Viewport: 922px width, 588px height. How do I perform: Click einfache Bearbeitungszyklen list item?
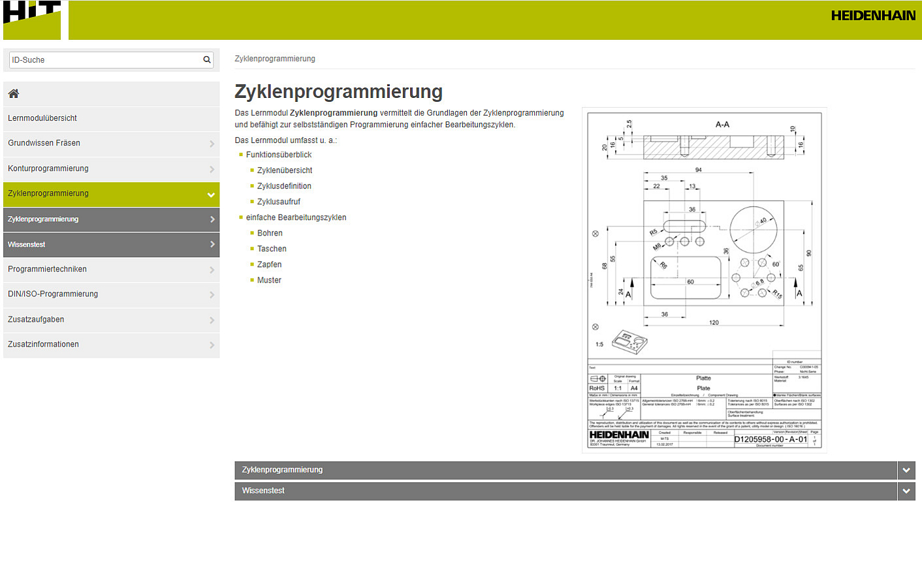pyautogui.click(x=296, y=217)
